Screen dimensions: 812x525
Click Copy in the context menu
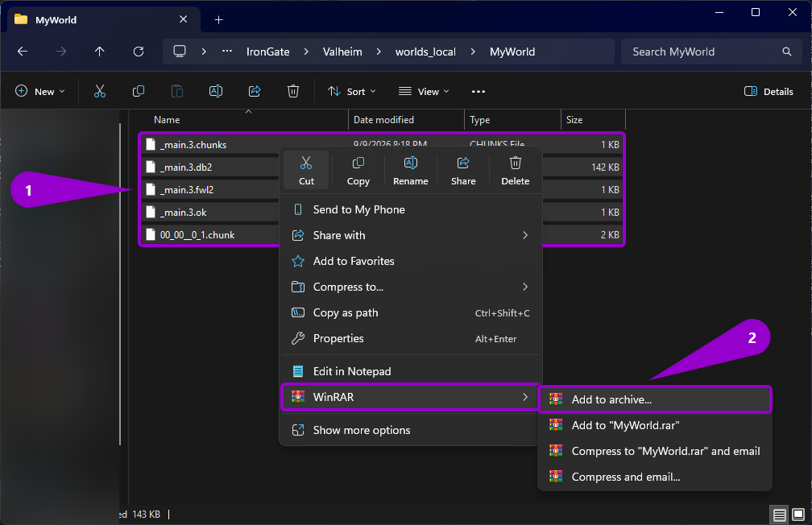tap(358, 171)
